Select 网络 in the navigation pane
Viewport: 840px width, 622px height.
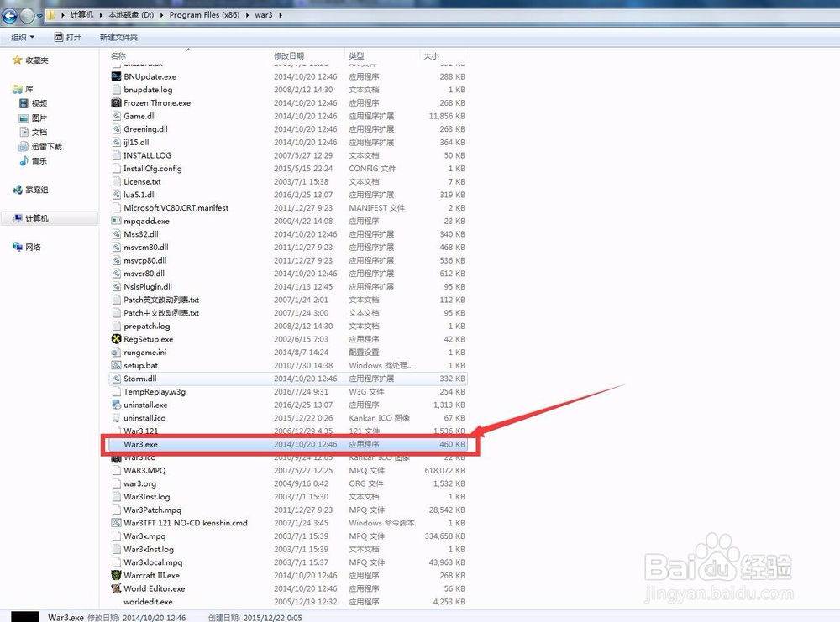[x=27, y=247]
